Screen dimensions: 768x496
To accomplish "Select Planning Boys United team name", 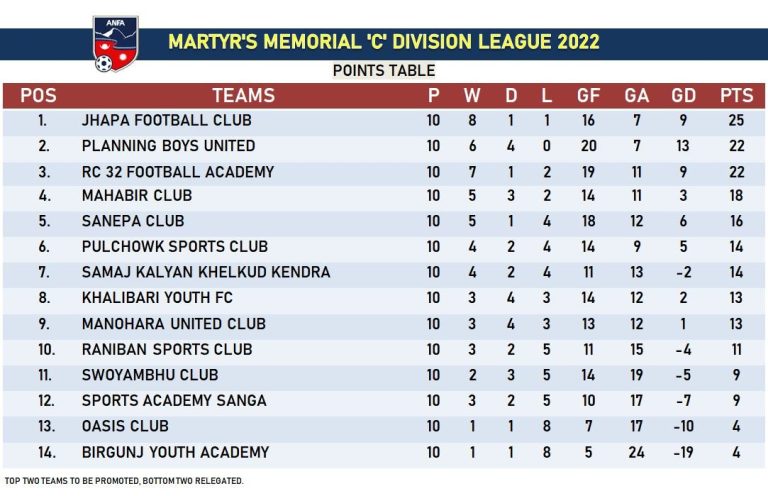I will 168,146.
